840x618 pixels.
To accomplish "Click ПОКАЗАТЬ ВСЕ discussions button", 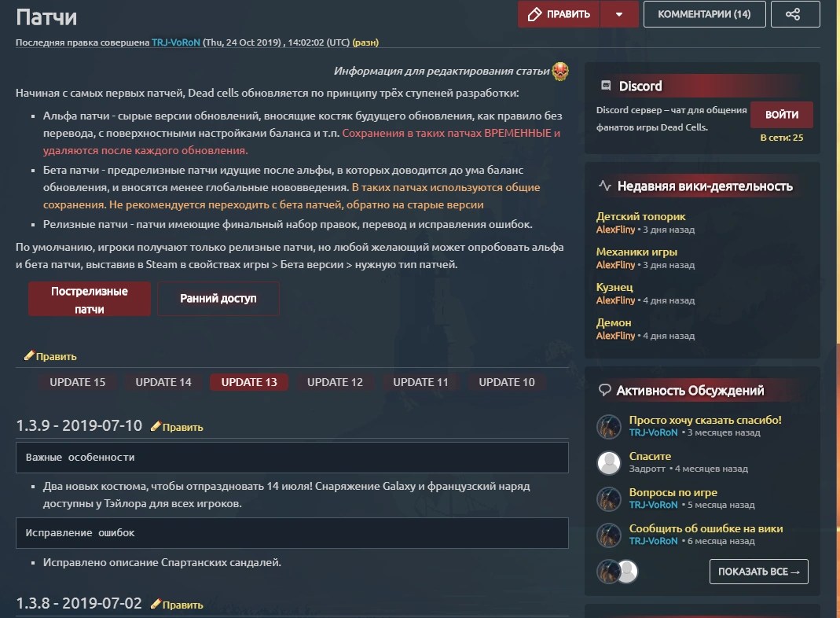I will [x=758, y=572].
